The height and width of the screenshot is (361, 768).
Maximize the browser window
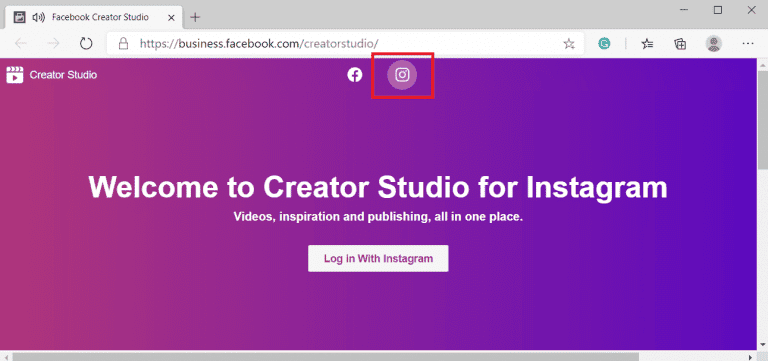pyautogui.click(x=718, y=10)
